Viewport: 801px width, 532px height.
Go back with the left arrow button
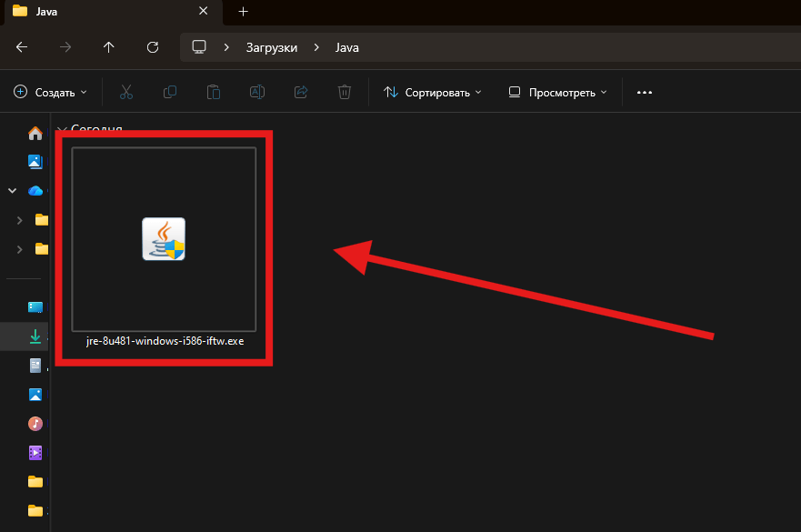(x=22, y=47)
